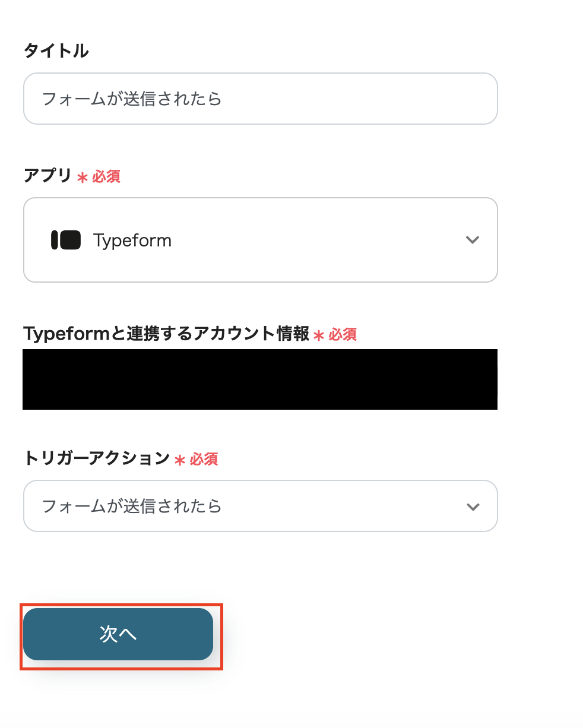The height and width of the screenshot is (728, 583).
Task: Click the Typeform logo icon
Action: click(x=66, y=240)
